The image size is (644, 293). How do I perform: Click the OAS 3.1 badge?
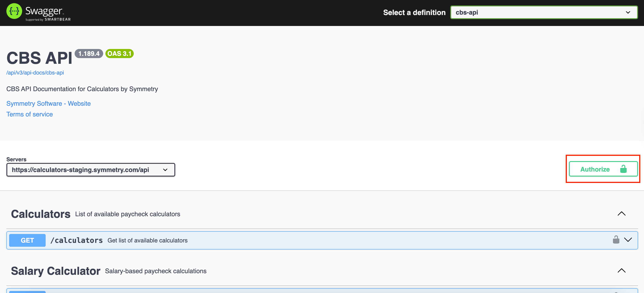tap(120, 54)
